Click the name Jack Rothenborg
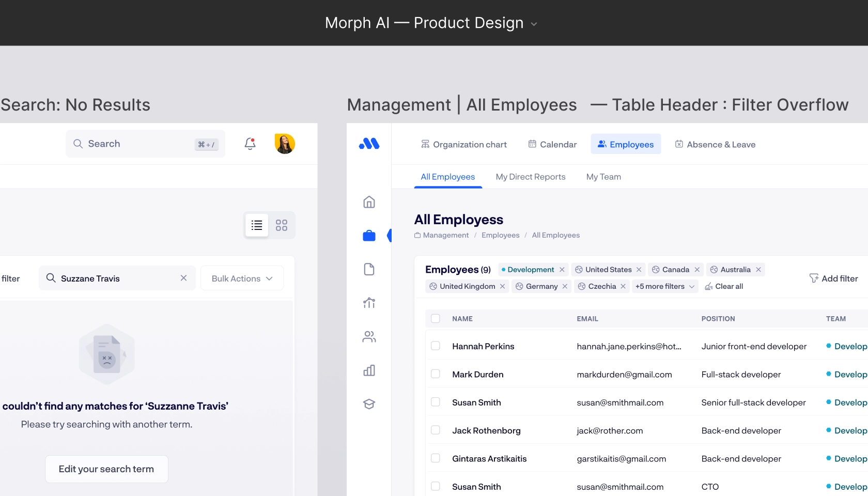Viewport: 868px width, 496px height. pyautogui.click(x=486, y=430)
